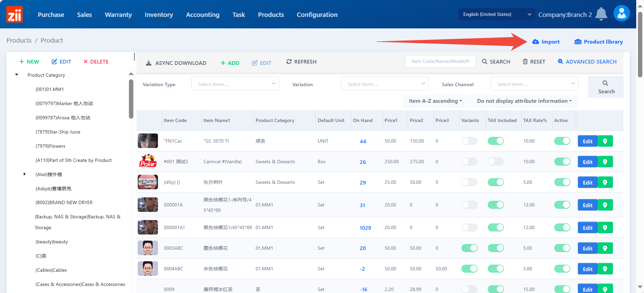Refresh the product list
The width and height of the screenshot is (644, 293).
click(301, 62)
